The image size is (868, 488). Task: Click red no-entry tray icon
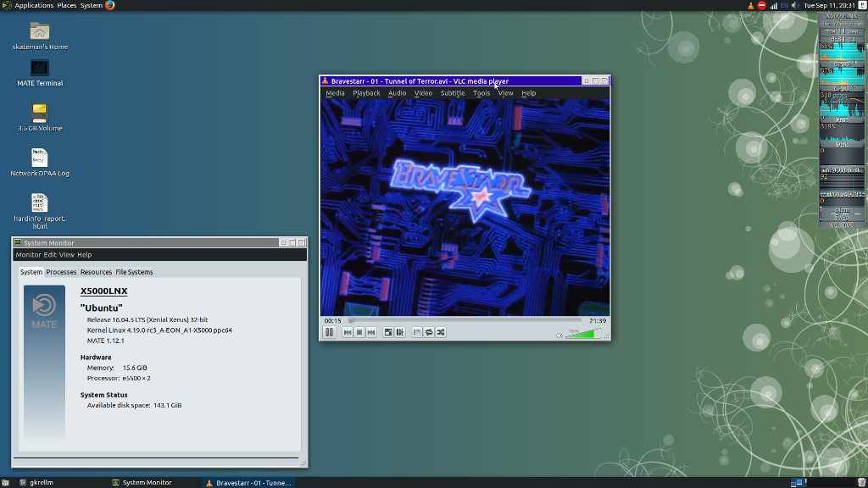point(762,6)
